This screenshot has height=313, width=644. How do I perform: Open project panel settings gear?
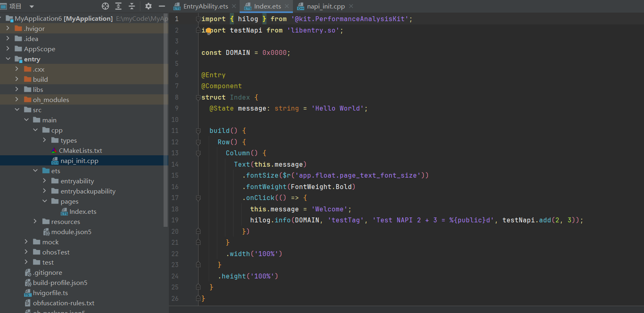click(x=148, y=6)
